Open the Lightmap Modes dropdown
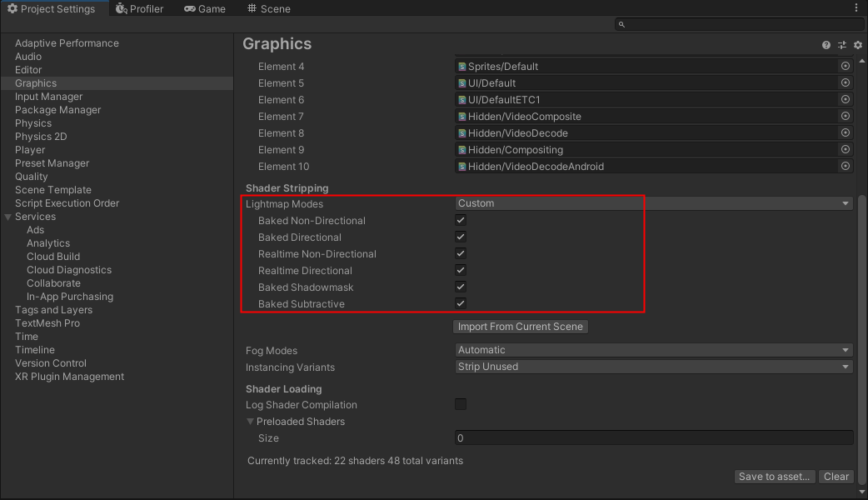The height and width of the screenshot is (500, 868). pyautogui.click(x=654, y=203)
